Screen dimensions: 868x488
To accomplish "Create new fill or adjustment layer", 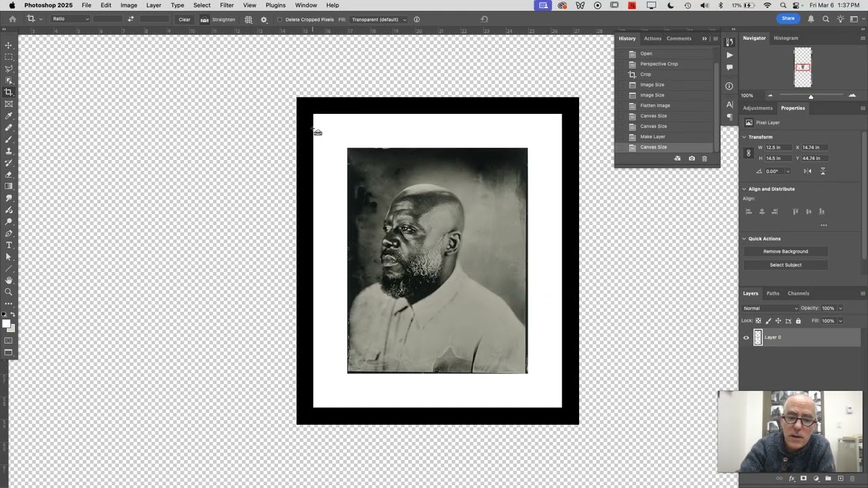I will [x=816, y=479].
